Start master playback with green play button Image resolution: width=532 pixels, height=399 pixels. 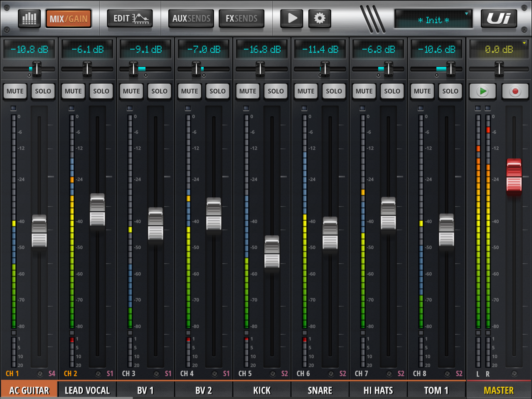[x=483, y=91]
